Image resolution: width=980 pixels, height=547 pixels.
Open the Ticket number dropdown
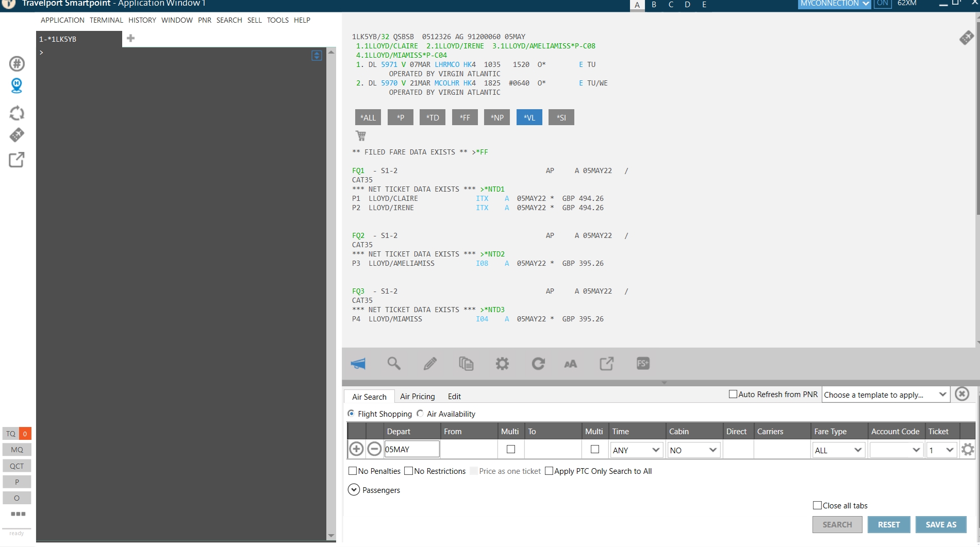pyautogui.click(x=942, y=450)
